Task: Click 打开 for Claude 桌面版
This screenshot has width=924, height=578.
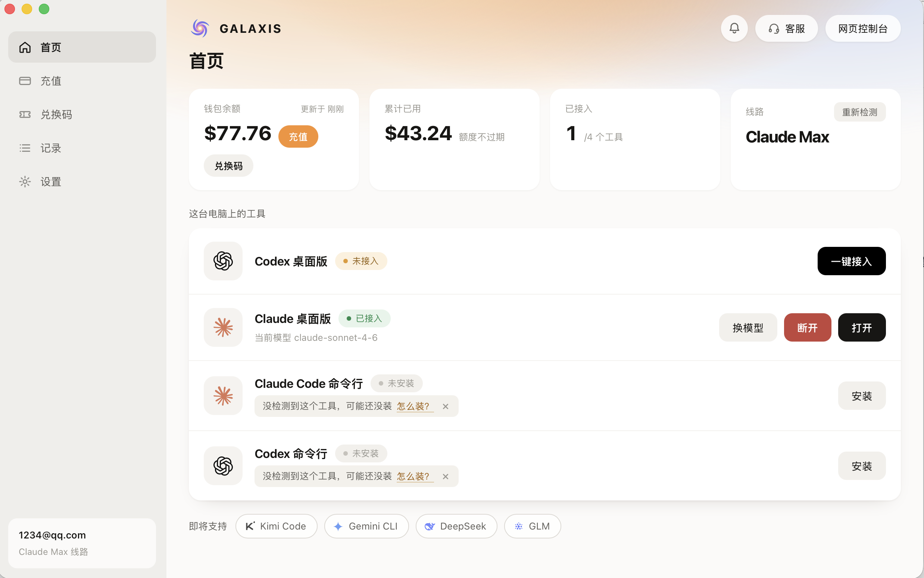Action: 862,327
